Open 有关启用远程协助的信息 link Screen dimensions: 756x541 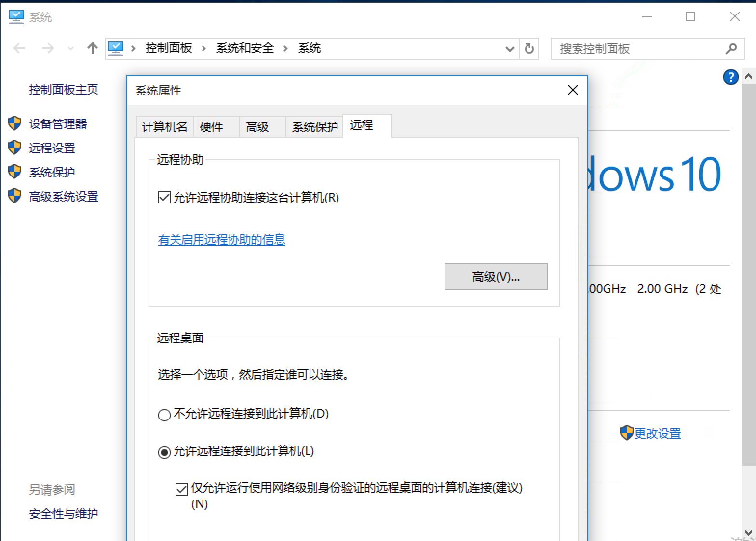[x=222, y=240]
